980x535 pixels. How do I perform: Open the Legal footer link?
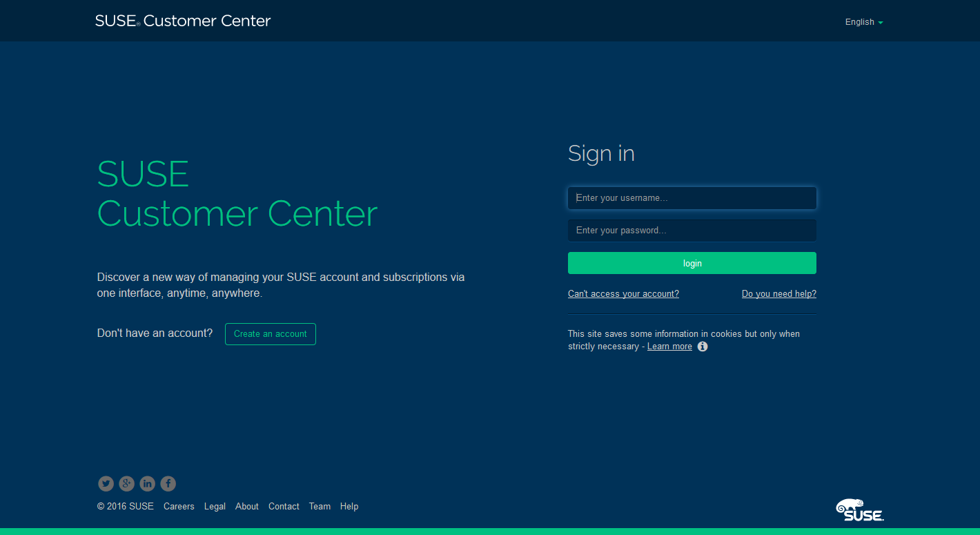[x=215, y=507]
